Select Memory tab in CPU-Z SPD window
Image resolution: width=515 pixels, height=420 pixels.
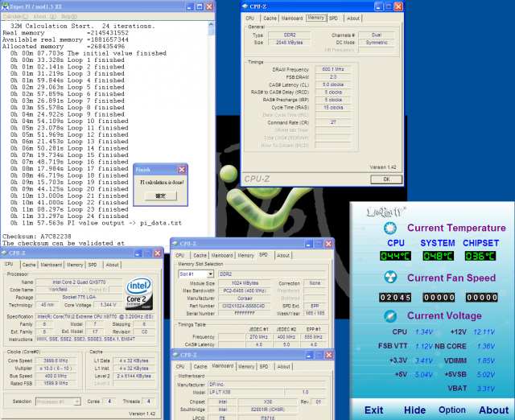(246, 256)
